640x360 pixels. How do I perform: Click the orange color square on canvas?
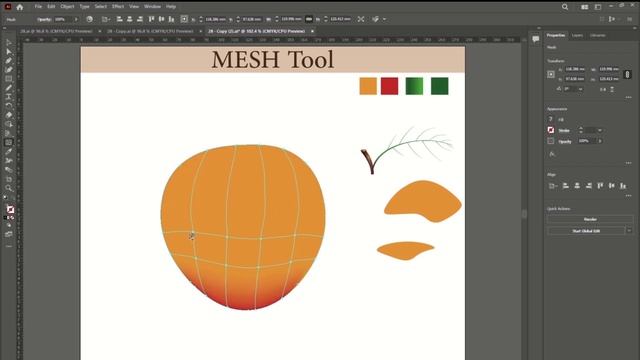(368, 86)
